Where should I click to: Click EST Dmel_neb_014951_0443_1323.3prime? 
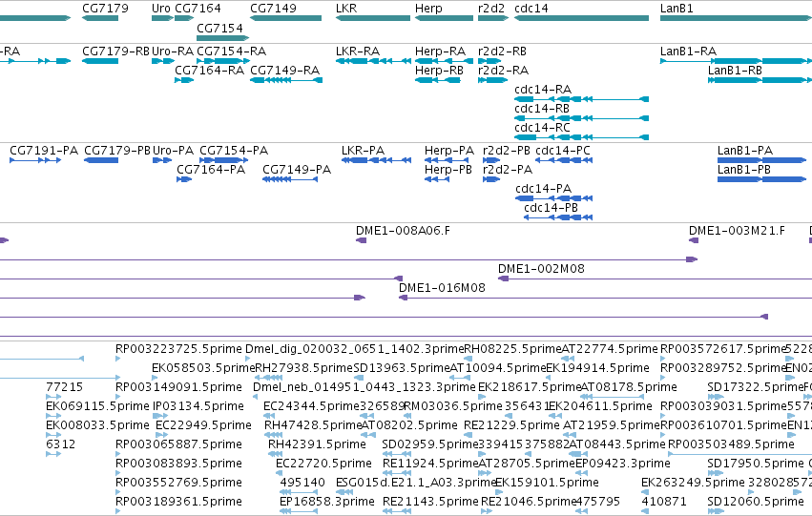[x=364, y=387]
